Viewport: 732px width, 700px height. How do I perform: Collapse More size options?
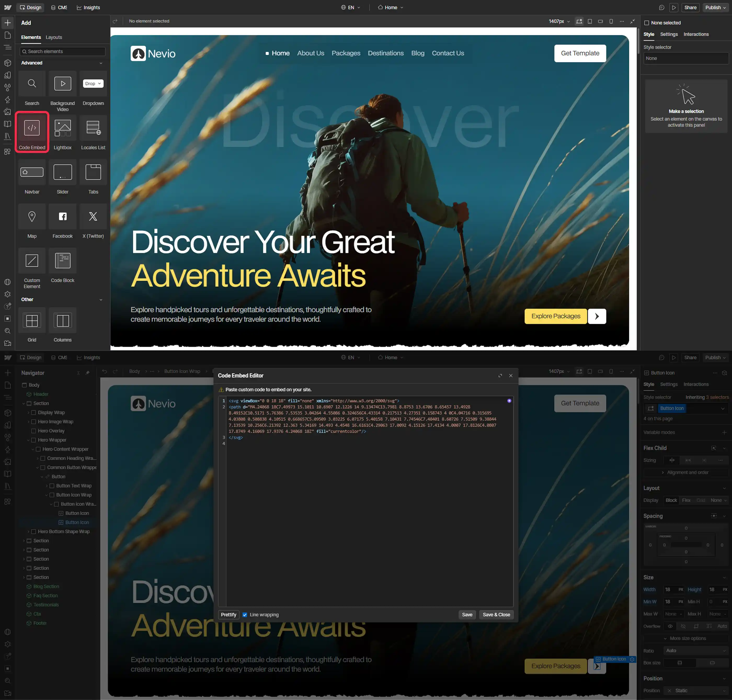point(686,639)
